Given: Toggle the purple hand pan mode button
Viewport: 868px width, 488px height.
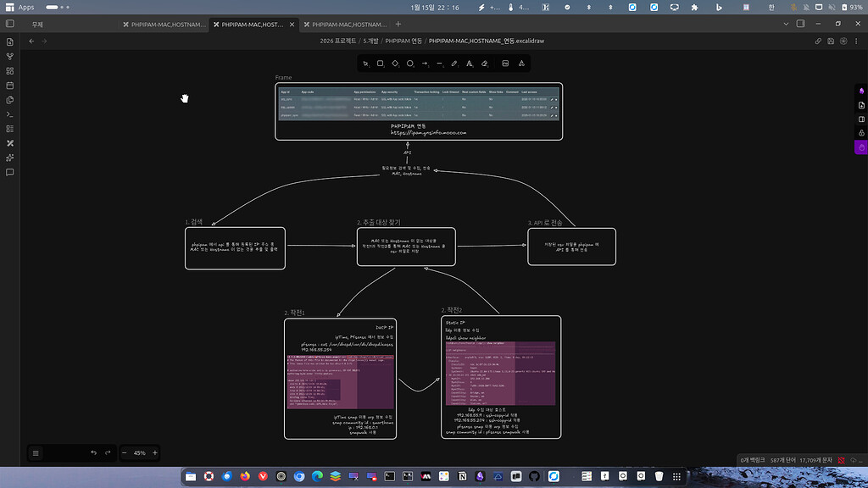Looking at the screenshot, I should click(x=860, y=147).
